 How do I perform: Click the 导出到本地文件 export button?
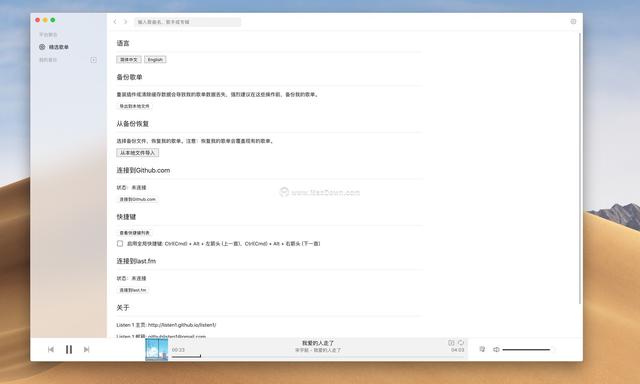(x=134, y=106)
